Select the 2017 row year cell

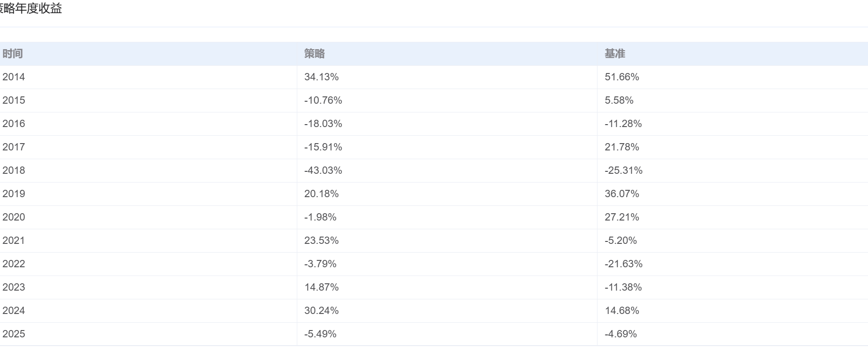14,147
